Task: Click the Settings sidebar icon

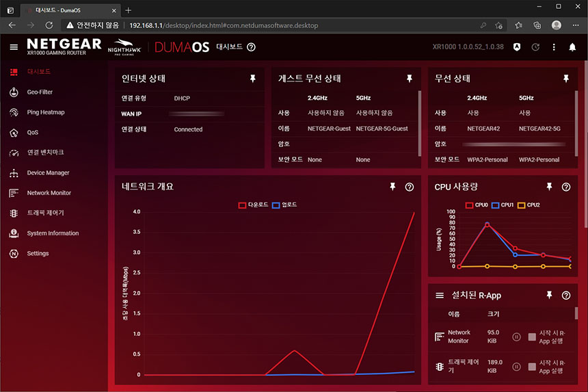Action: pos(14,254)
